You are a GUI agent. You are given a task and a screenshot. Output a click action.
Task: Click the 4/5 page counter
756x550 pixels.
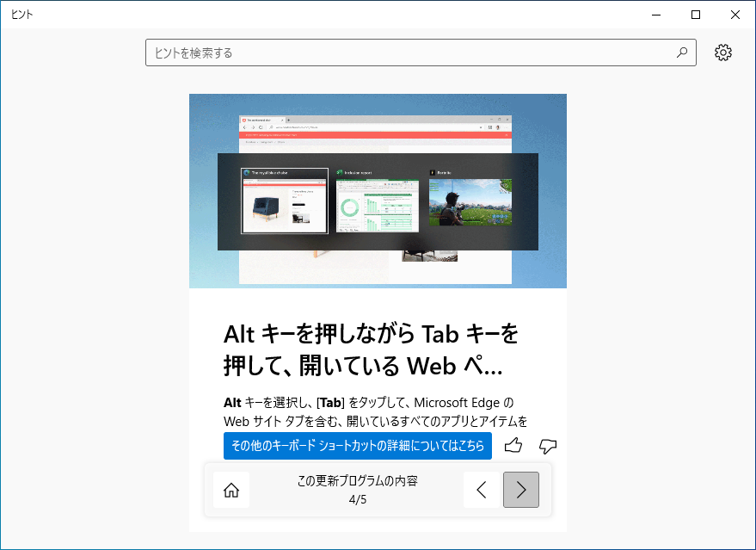[358, 500]
